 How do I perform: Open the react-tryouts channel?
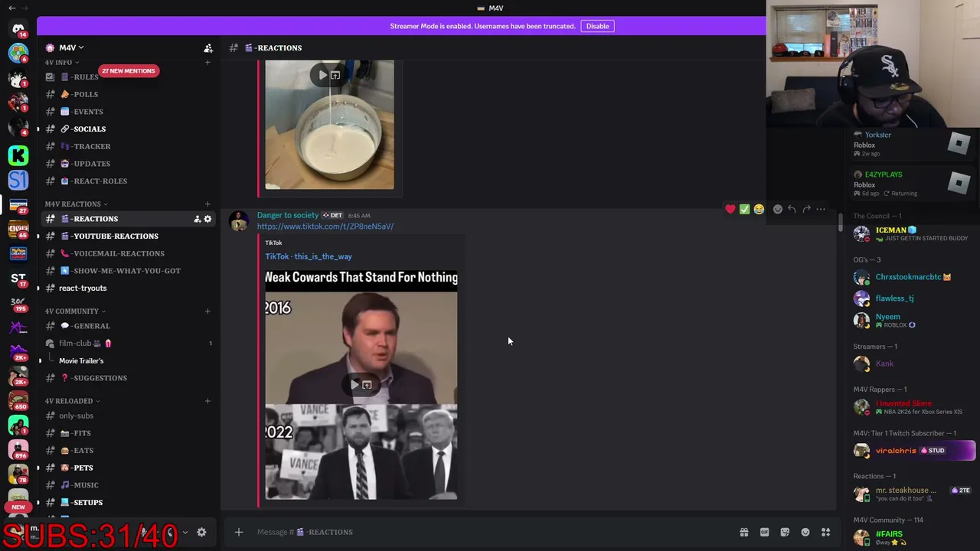click(128, 289)
